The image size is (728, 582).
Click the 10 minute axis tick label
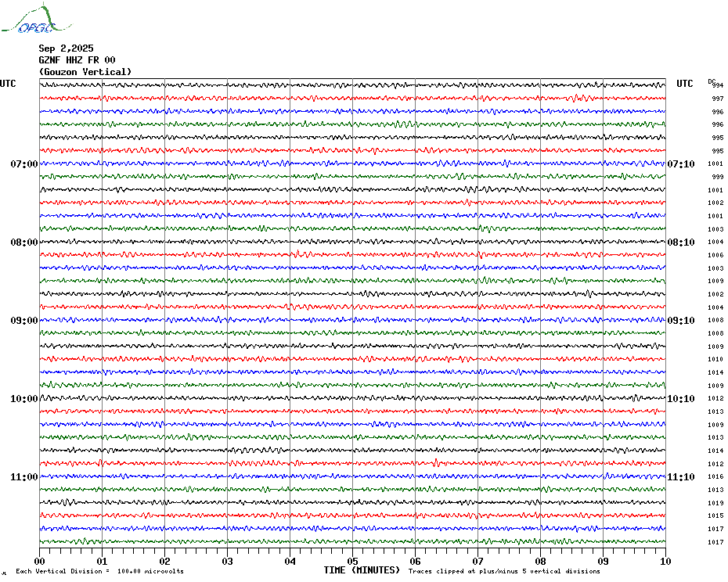click(x=665, y=562)
